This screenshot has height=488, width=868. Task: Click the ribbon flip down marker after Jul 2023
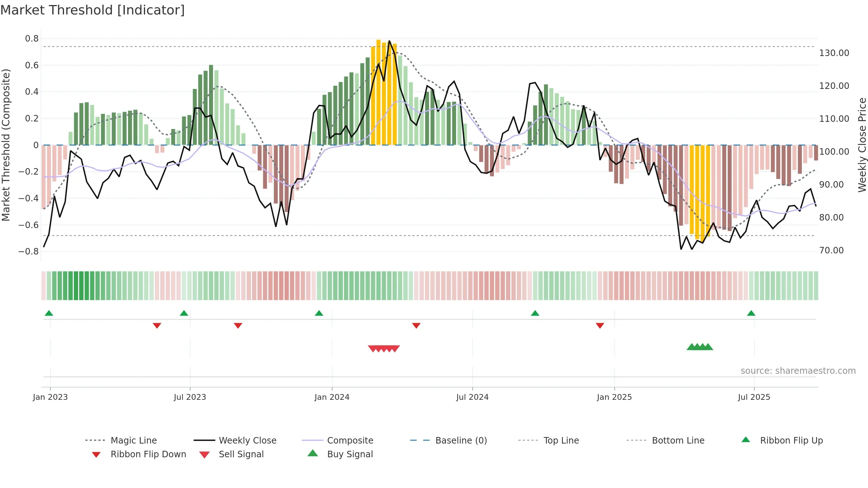(x=238, y=326)
